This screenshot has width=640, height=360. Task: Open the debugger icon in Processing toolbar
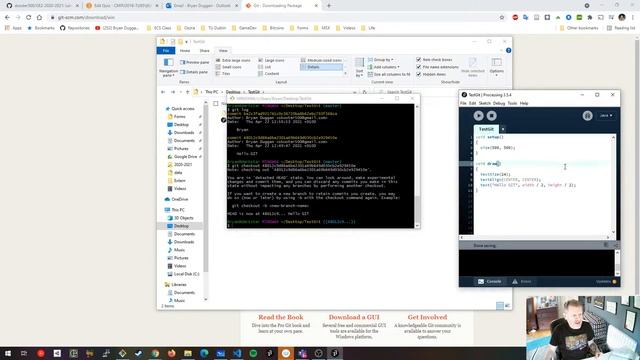(587, 116)
